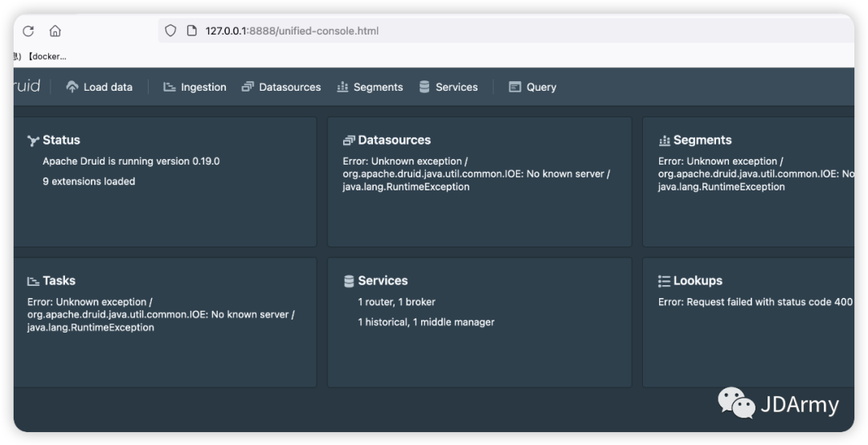The image size is (868, 445).
Task: Switch to the Ingestion view
Action: 194,87
